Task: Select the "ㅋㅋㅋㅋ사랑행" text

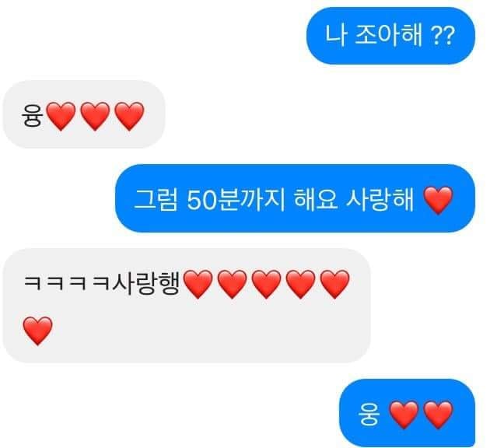Action: coord(102,284)
